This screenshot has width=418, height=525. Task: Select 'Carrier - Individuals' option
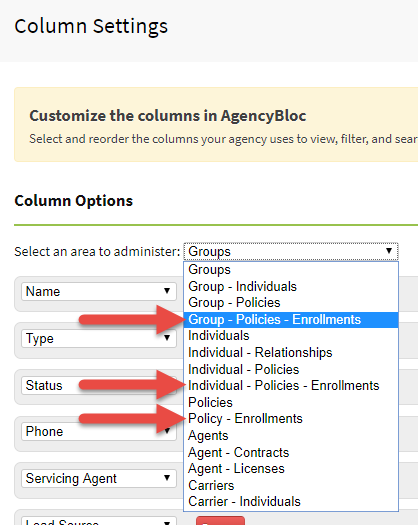[x=291, y=502]
